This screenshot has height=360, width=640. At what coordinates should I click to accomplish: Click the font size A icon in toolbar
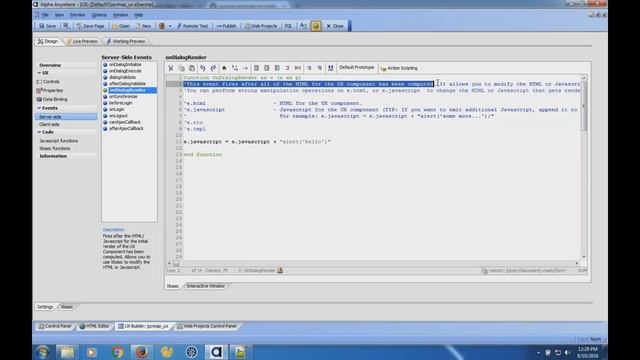coord(303,26)
